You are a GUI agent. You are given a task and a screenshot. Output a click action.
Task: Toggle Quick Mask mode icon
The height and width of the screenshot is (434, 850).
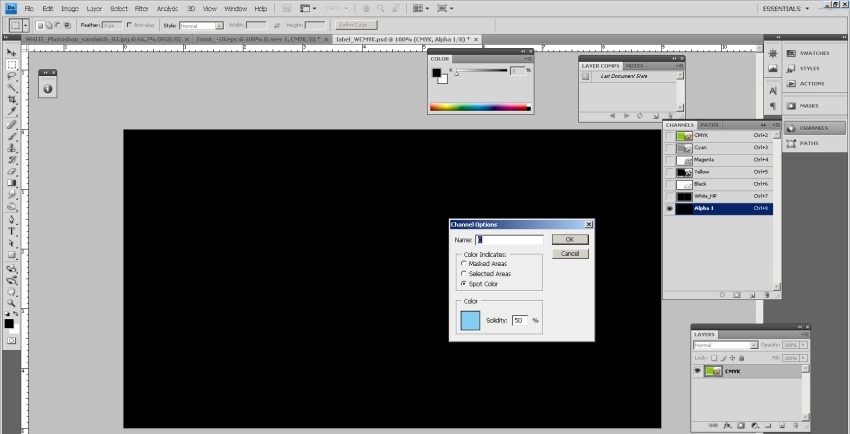11,340
